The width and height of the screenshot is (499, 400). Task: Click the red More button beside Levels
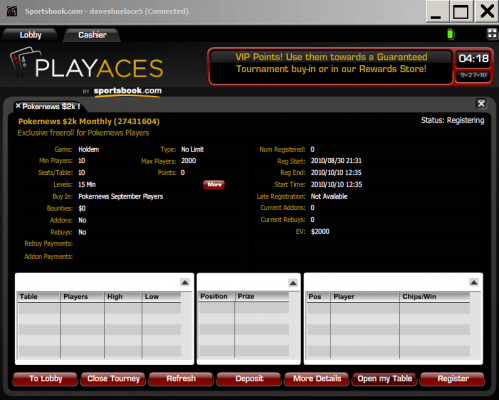pos(214,185)
